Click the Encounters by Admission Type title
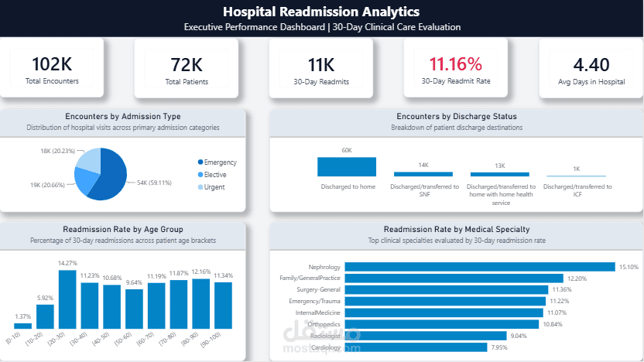This screenshot has width=644, height=362. coord(123,116)
